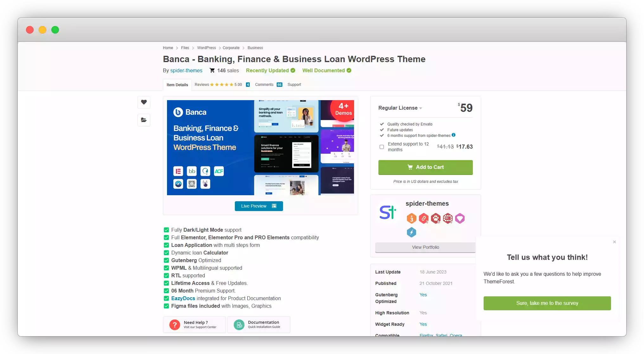Go to Home breadcrumb link

[168, 48]
